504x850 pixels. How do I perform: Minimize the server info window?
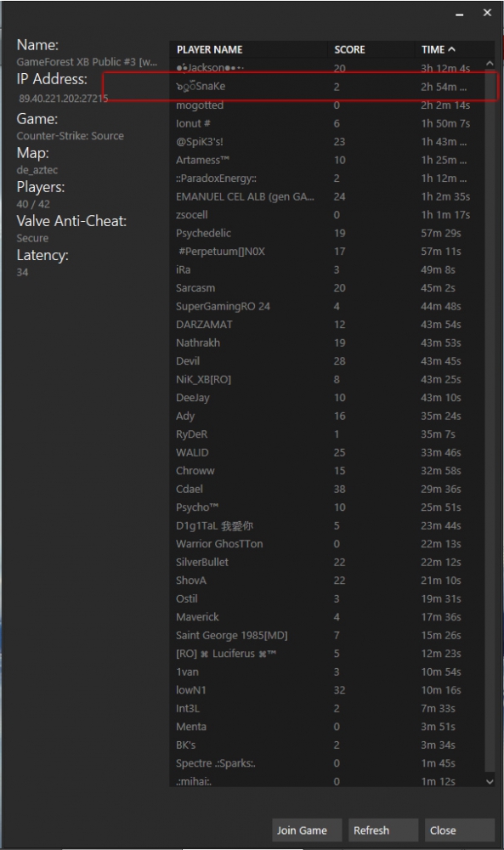click(x=460, y=14)
